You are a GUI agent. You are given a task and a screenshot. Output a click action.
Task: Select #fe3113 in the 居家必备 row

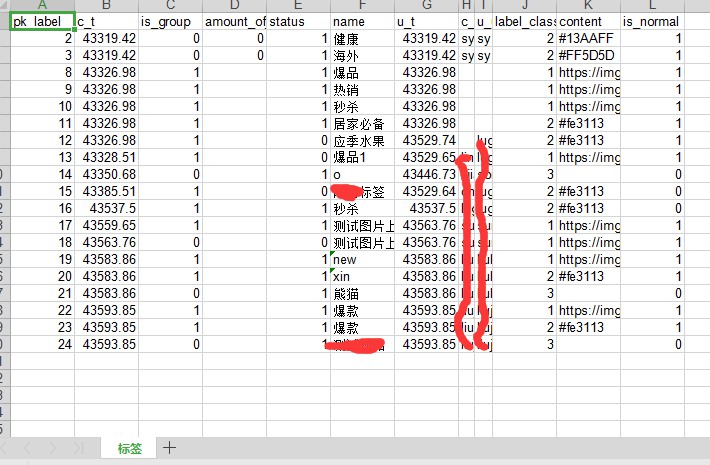[x=588, y=124]
